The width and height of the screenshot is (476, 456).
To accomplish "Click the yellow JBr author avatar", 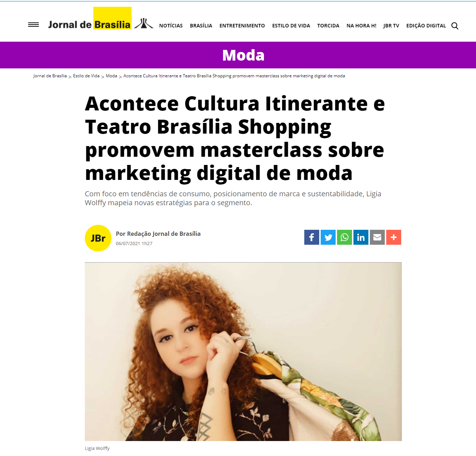I will (x=98, y=238).
